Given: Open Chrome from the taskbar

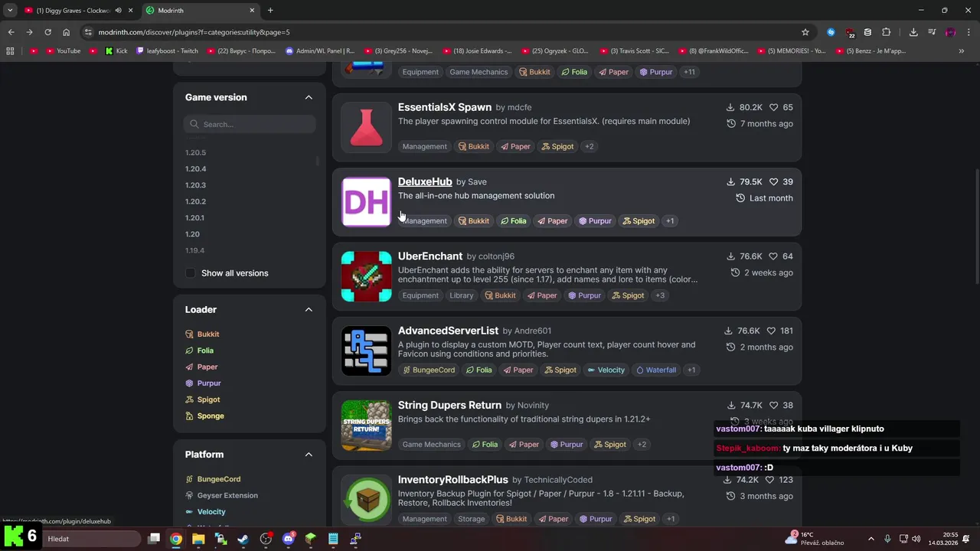Looking at the screenshot, I should click(176, 539).
